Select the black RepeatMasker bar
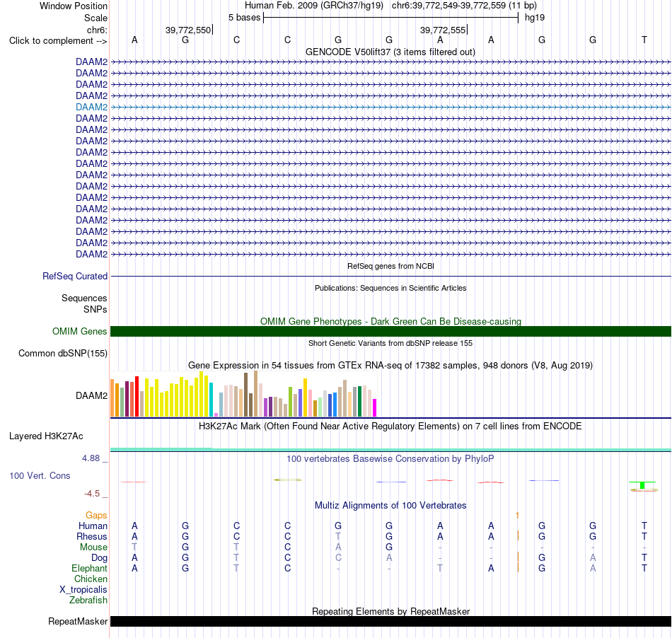The image size is (672, 638). [390, 621]
